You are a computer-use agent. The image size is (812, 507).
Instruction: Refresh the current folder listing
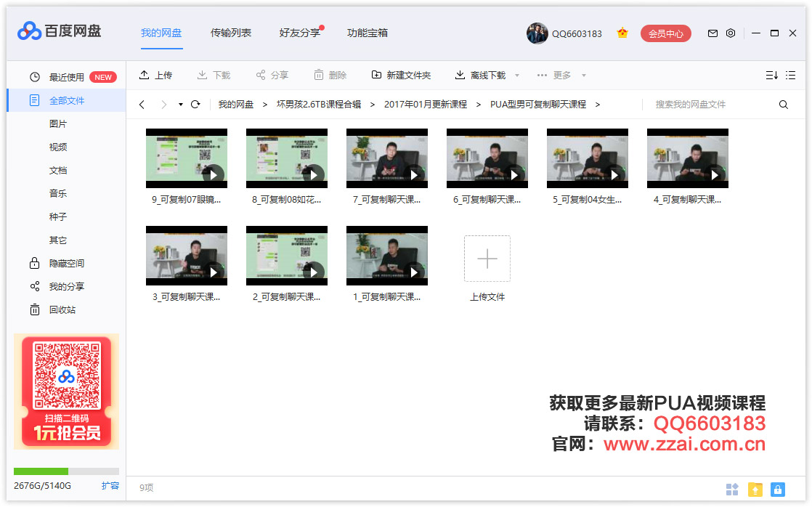pyautogui.click(x=195, y=105)
